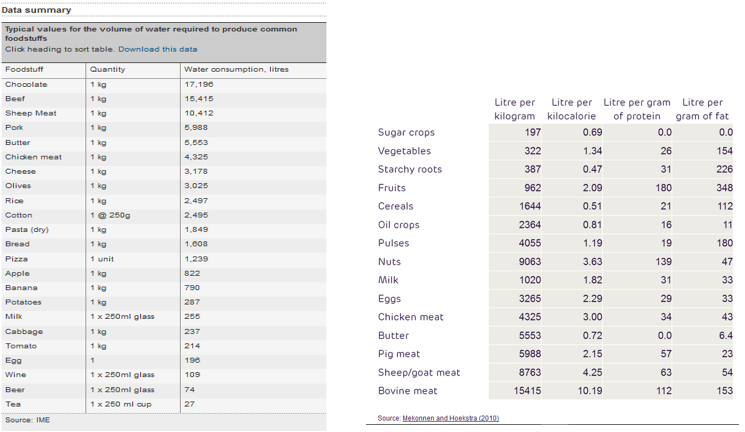Screen dimensions: 745x432
Task: Click the Sugar crops row label
Action: (406, 133)
